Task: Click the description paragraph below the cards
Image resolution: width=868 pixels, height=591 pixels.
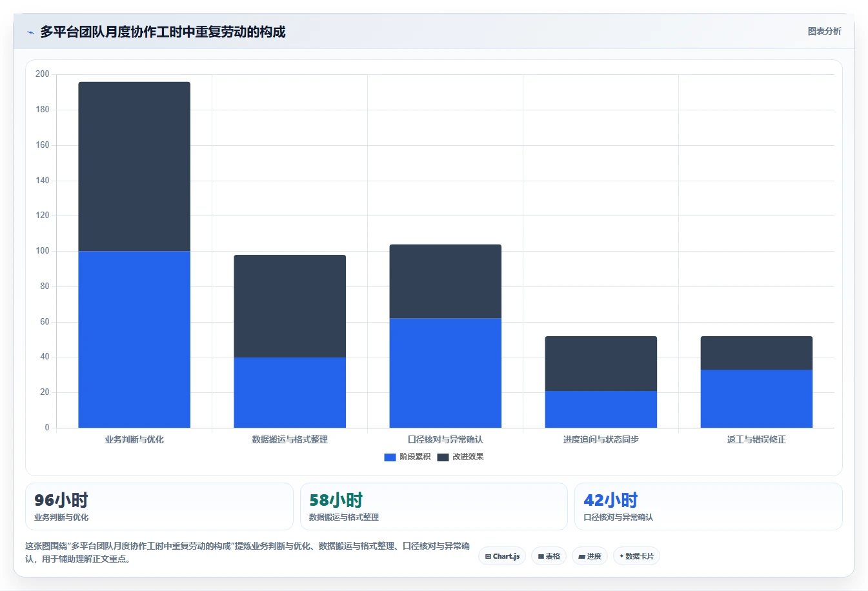Action: pos(247,552)
